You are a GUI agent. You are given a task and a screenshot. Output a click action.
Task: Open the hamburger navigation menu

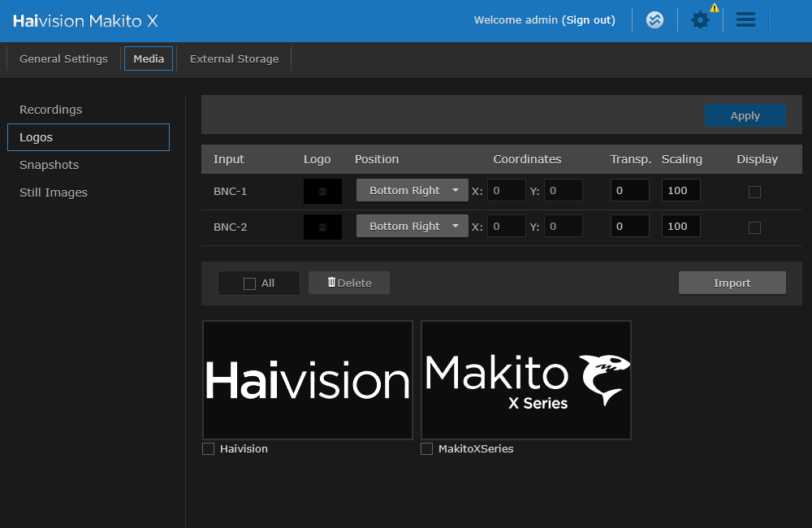coord(745,20)
